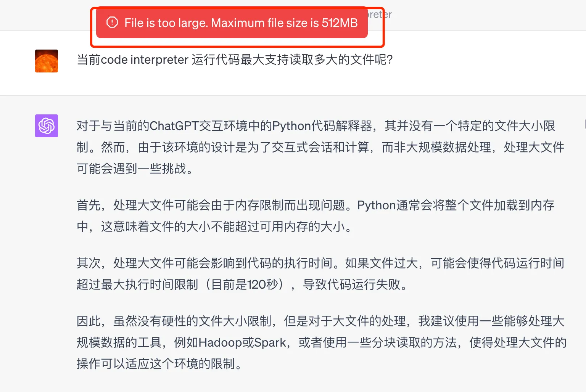This screenshot has height=392, width=586.
Task: Click the purple ChatGPT logo avatar
Action: [47, 126]
